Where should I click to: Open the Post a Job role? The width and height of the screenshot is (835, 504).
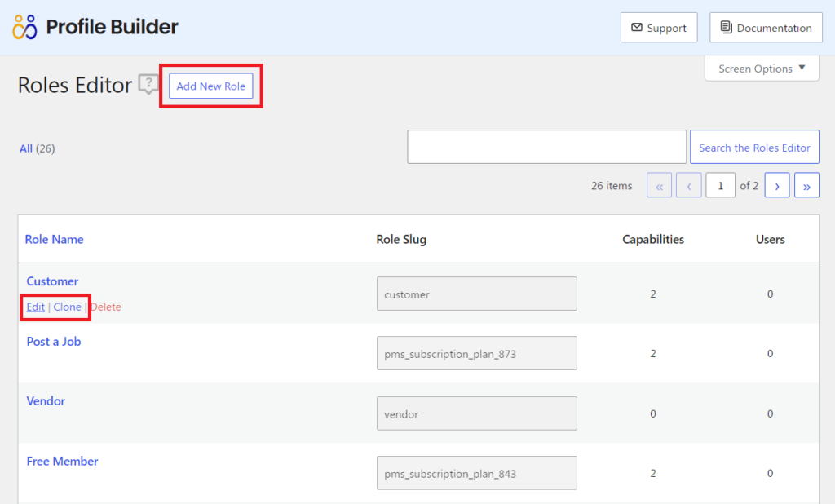tap(54, 342)
